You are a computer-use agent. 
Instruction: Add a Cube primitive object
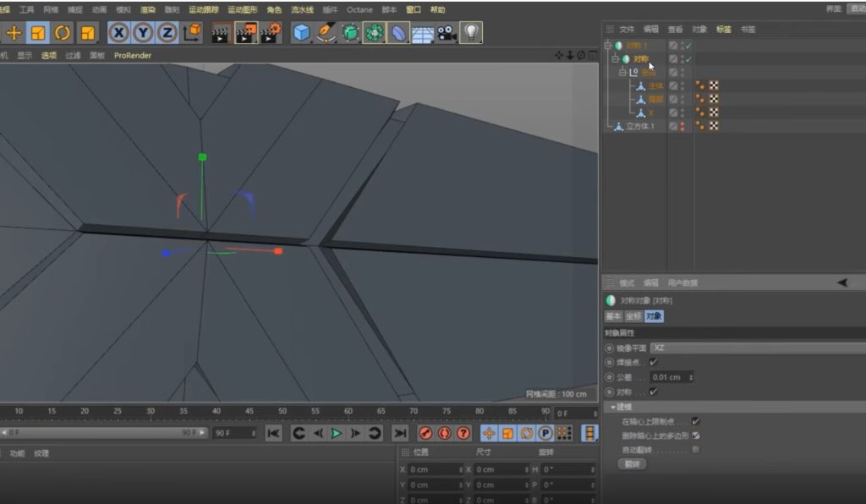pos(301,33)
